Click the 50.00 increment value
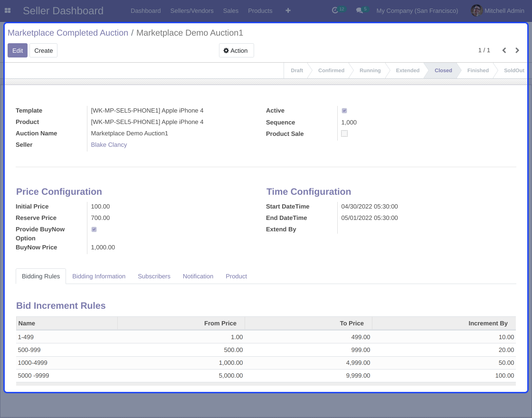The width and height of the screenshot is (532, 418). click(506, 363)
